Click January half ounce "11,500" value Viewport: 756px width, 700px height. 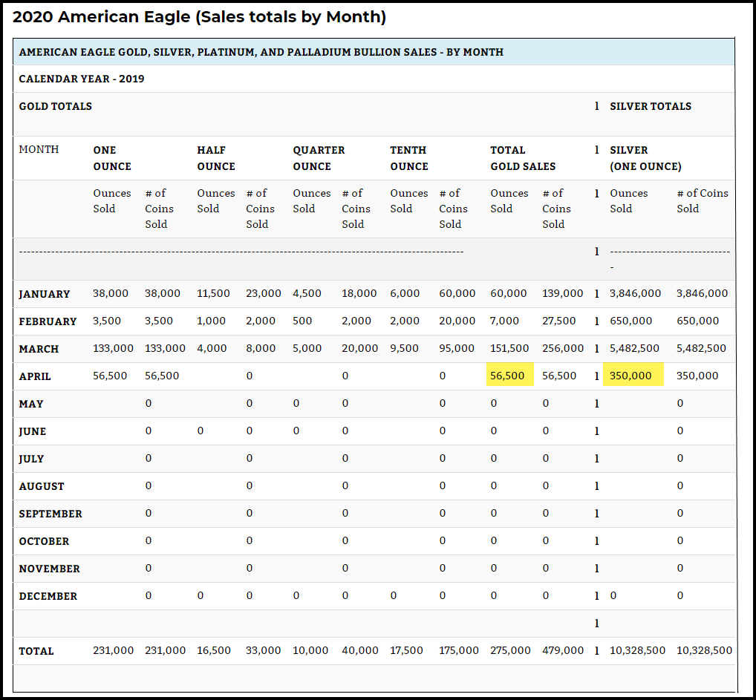coord(213,293)
